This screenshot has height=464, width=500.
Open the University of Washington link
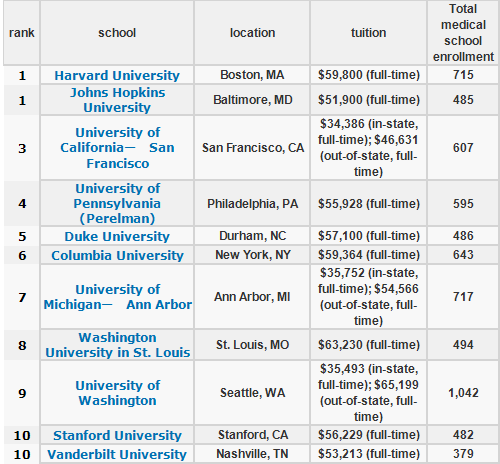118,393
